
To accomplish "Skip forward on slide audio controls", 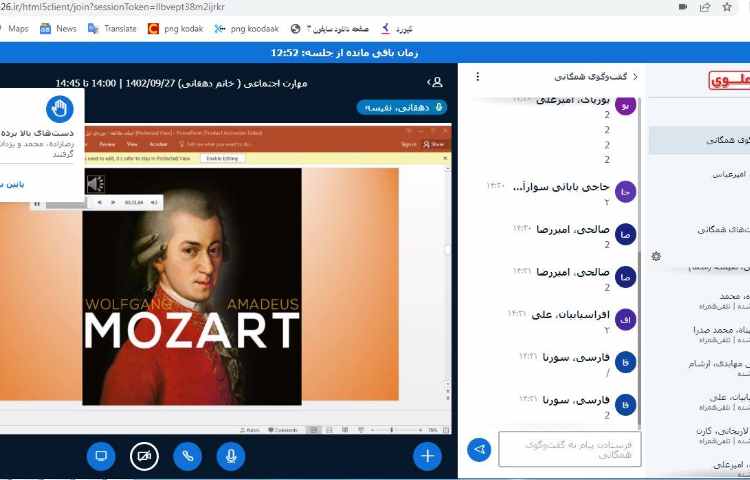I will point(113,203).
